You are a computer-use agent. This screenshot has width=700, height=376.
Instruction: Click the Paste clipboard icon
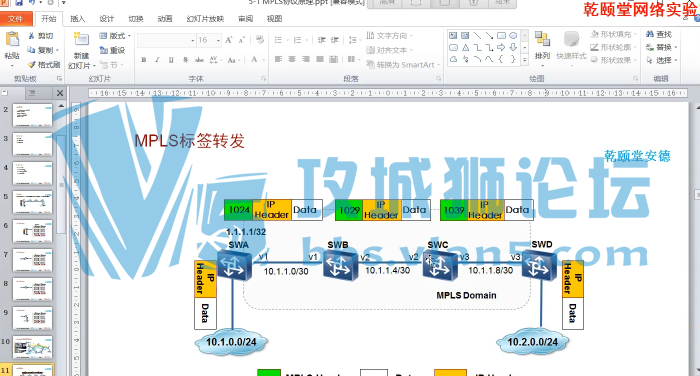point(12,40)
